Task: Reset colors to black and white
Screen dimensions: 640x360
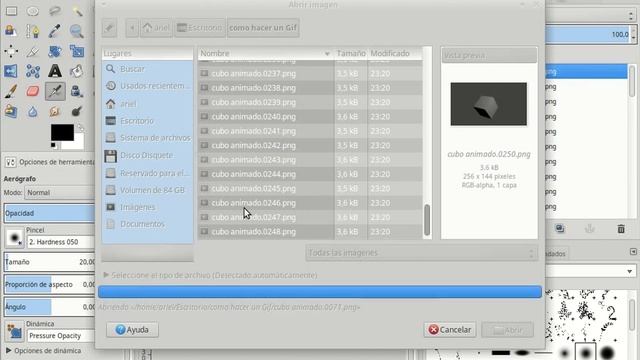Action: (53, 145)
